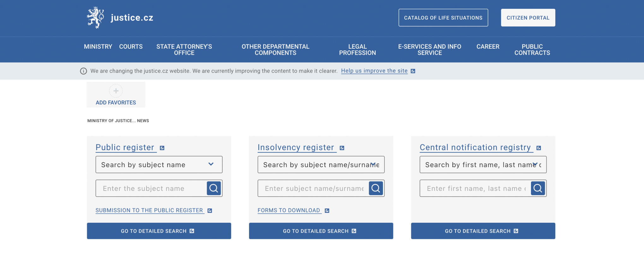Click the Add Favorites label
Image resolution: width=644 pixels, height=255 pixels.
point(116,103)
